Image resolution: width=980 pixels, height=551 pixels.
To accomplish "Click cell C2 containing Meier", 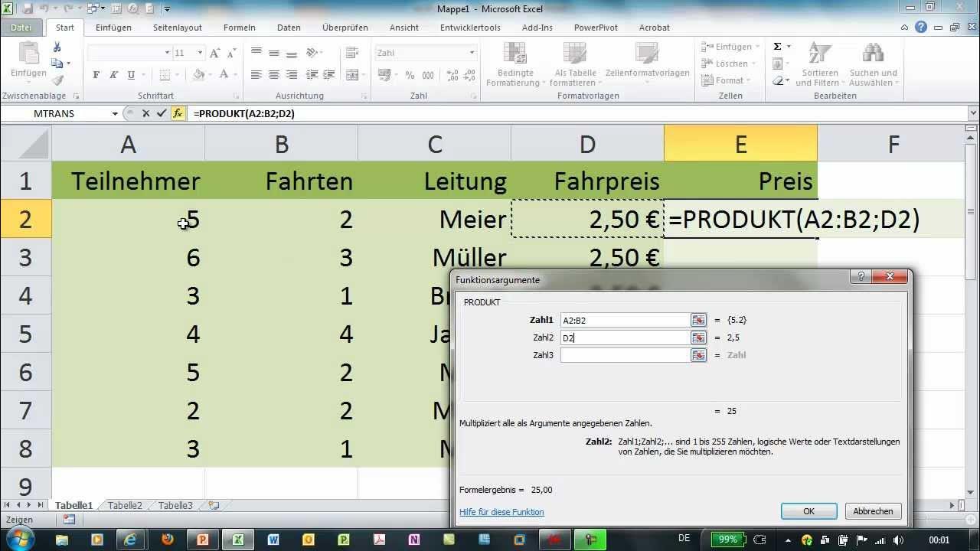I will point(434,219).
